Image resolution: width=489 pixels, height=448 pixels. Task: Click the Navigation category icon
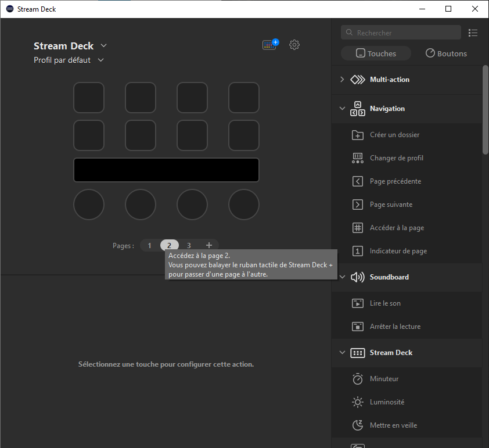click(358, 109)
